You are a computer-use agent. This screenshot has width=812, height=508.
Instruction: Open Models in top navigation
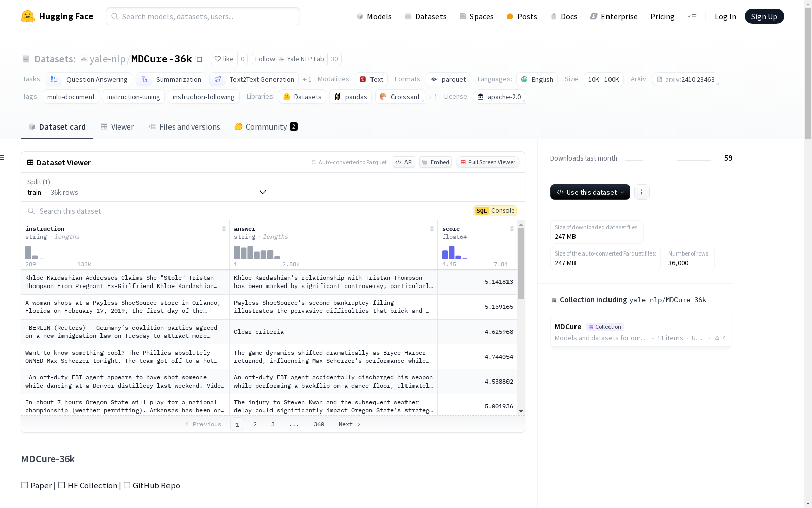point(374,16)
